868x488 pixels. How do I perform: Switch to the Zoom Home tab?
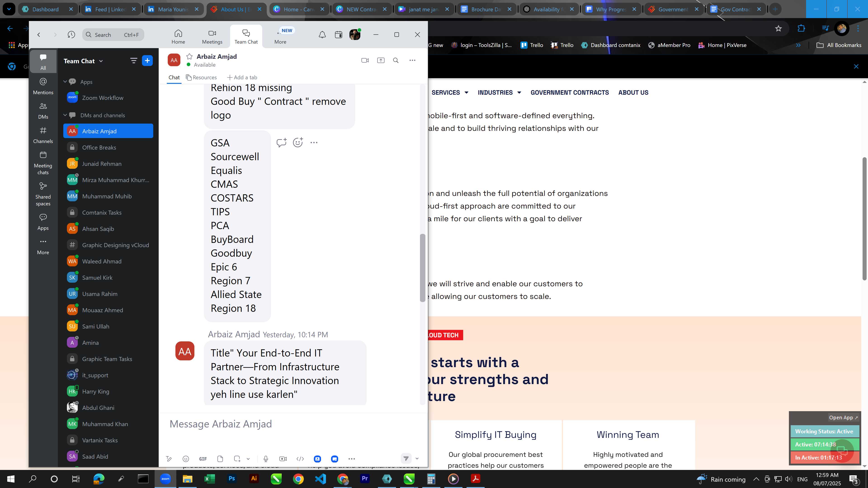click(x=178, y=37)
